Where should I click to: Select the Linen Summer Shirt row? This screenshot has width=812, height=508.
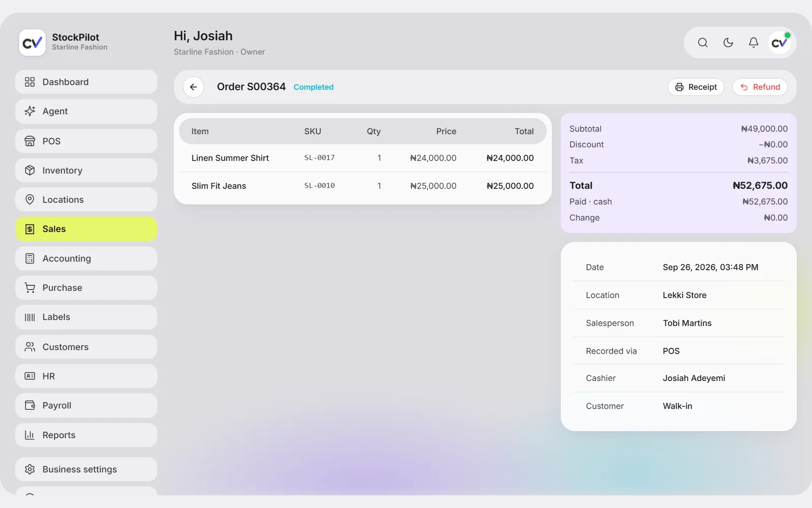click(x=363, y=158)
